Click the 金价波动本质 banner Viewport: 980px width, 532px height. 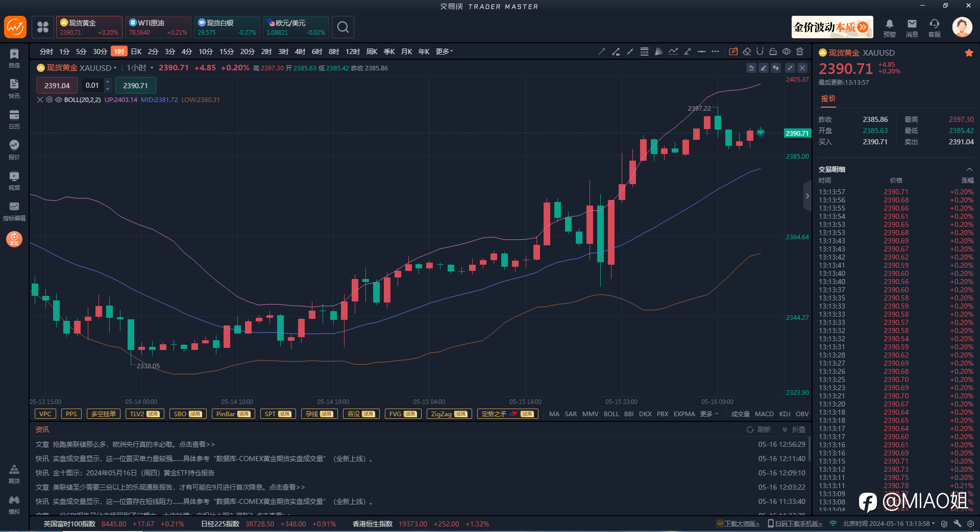coord(832,27)
